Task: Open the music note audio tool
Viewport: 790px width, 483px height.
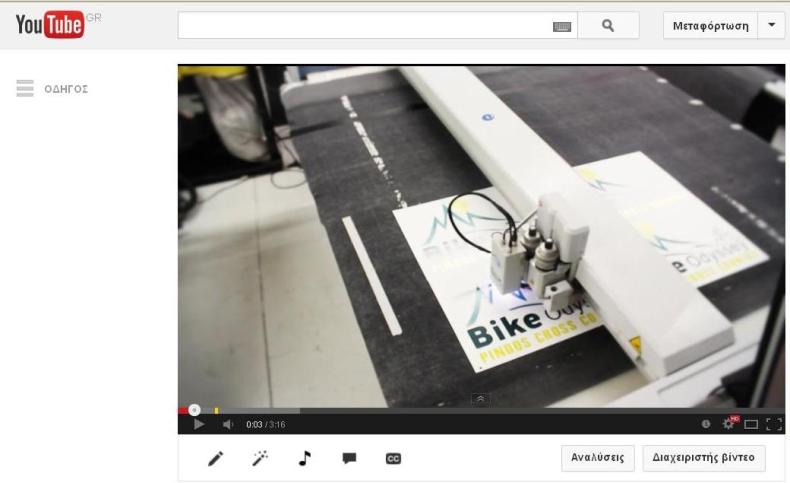Action: tap(304, 458)
